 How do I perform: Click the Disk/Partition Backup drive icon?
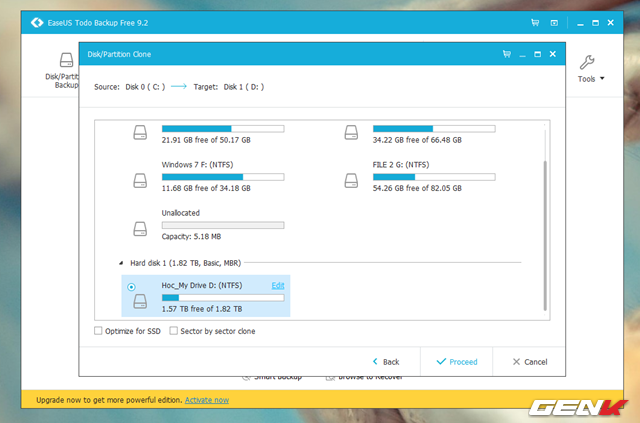click(66, 60)
